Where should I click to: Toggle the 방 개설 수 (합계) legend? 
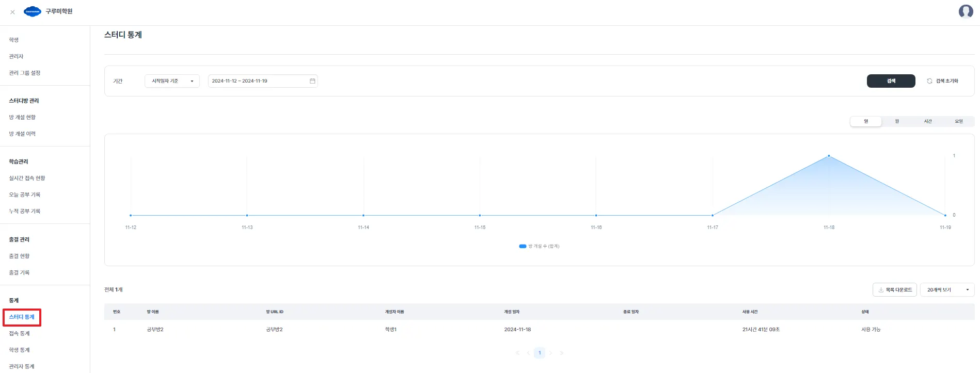539,246
